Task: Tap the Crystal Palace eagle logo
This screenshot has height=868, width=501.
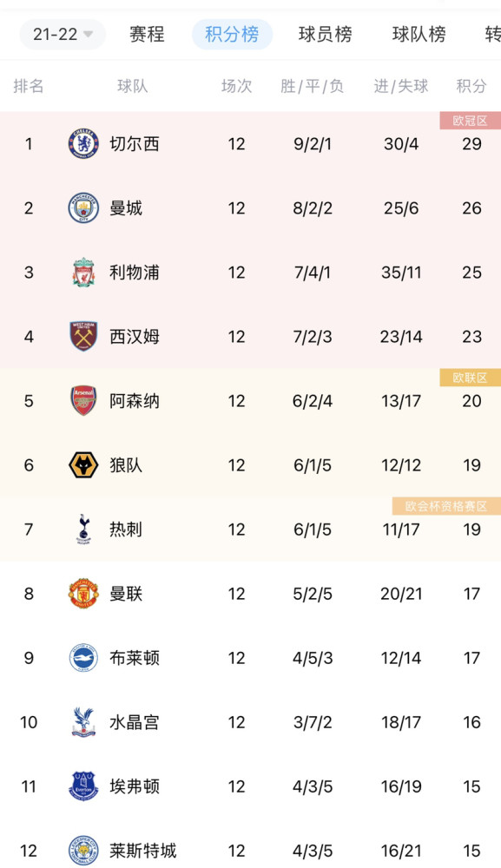Action: 83,722
